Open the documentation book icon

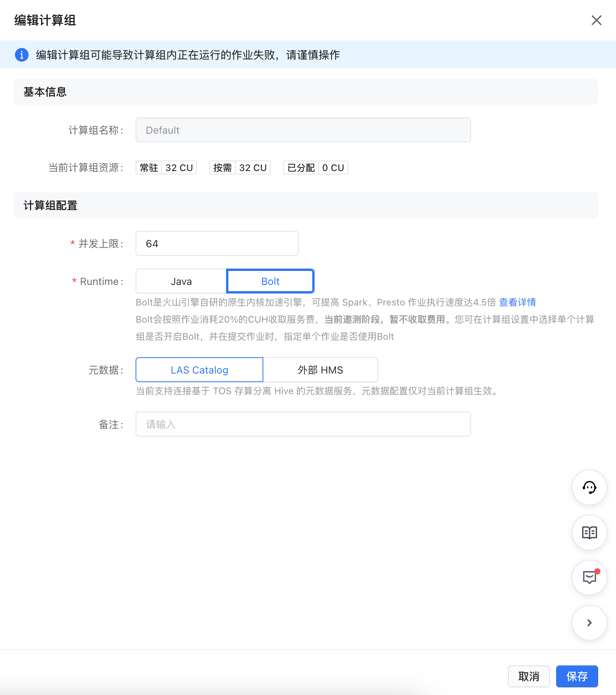pos(589,533)
